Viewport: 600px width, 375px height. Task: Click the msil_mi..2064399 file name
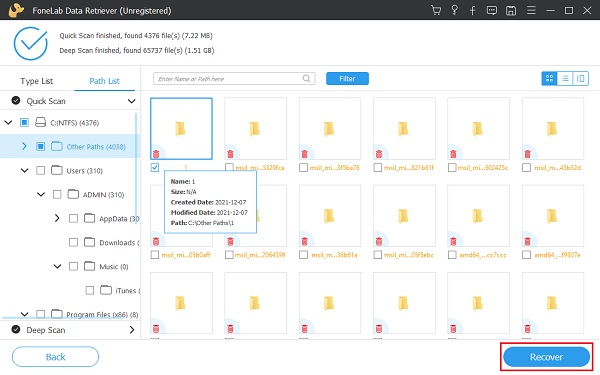[x=260, y=255]
